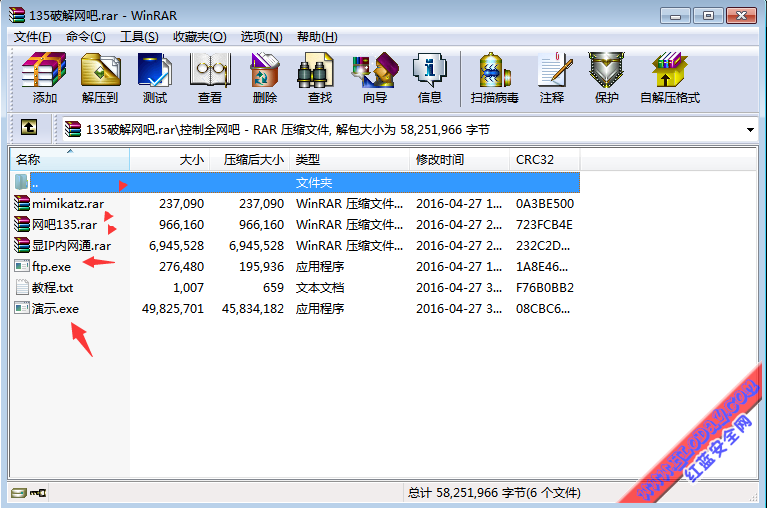Screen dimensions: 767x508
Task: Sort by 名称 column header
Action: (70, 159)
